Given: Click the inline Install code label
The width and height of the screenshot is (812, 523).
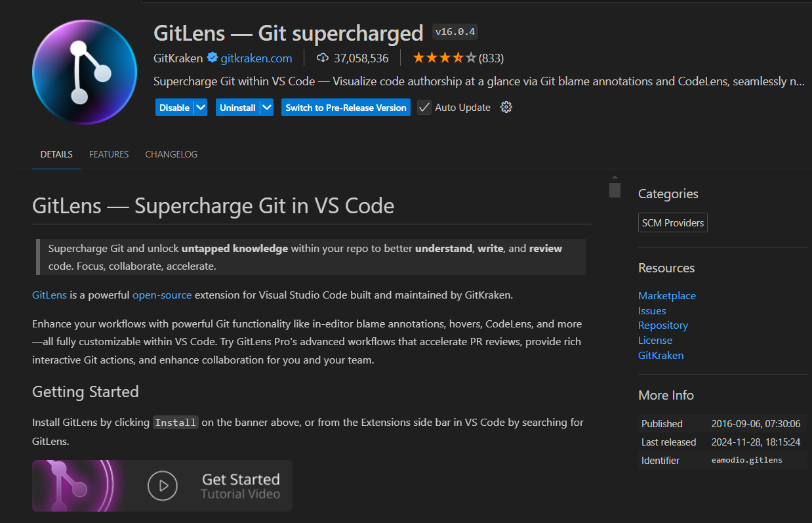Looking at the screenshot, I should click(x=175, y=423).
